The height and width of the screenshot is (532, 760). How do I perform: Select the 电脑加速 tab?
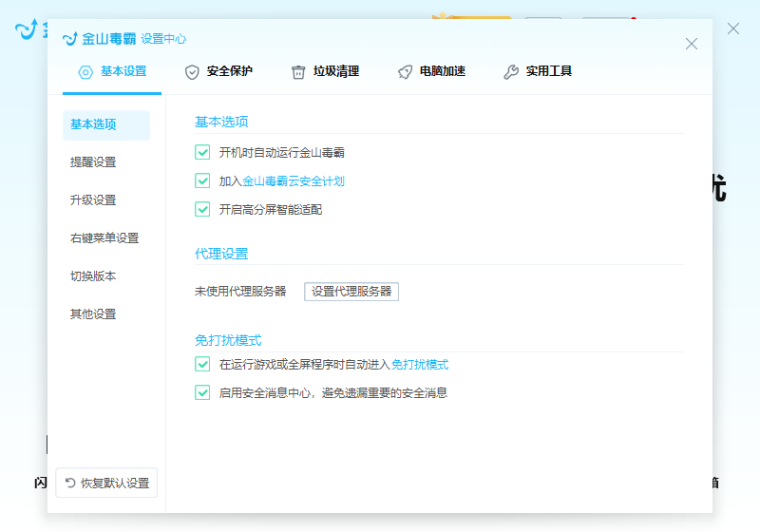pyautogui.click(x=431, y=71)
